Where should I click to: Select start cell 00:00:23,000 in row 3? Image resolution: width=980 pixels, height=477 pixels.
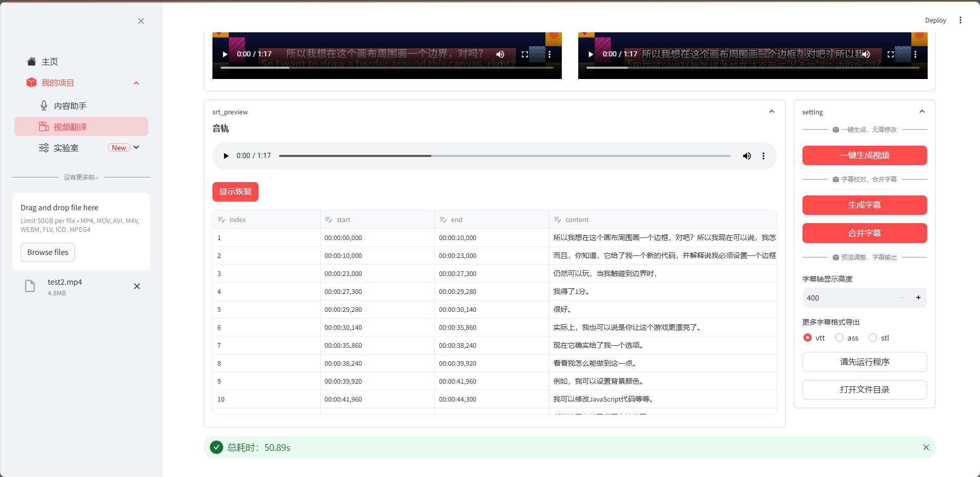click(377, 274)
